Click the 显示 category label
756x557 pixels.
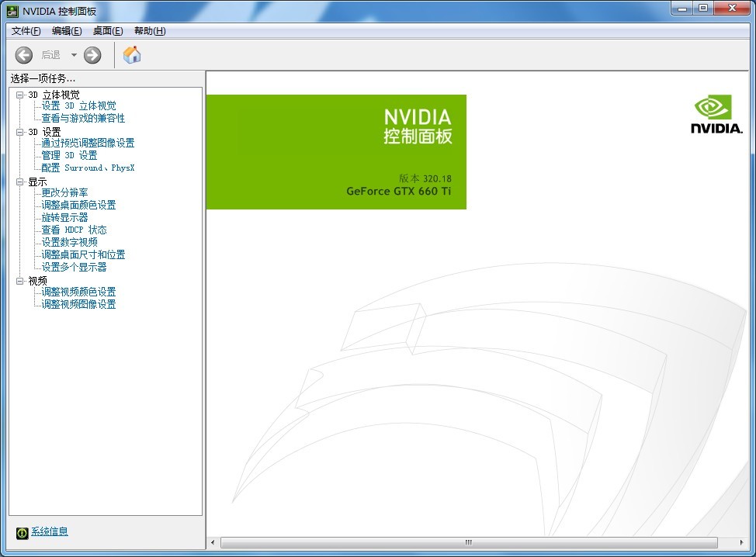37,182
